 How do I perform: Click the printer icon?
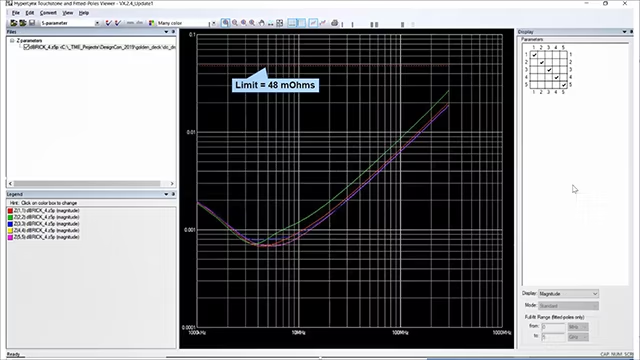334,23
